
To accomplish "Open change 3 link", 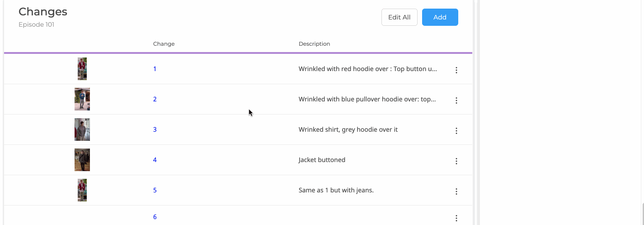I will pyautogui.click(x=155, y=129).
